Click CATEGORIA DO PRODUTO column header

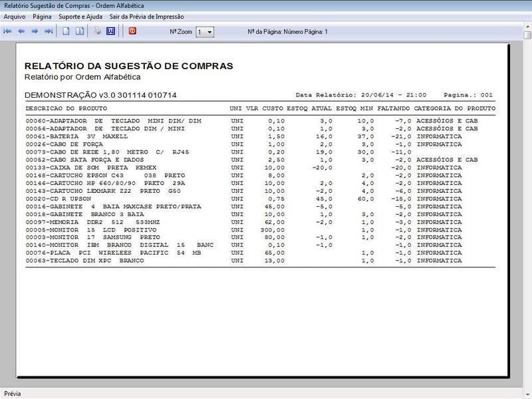coord(455,108)
